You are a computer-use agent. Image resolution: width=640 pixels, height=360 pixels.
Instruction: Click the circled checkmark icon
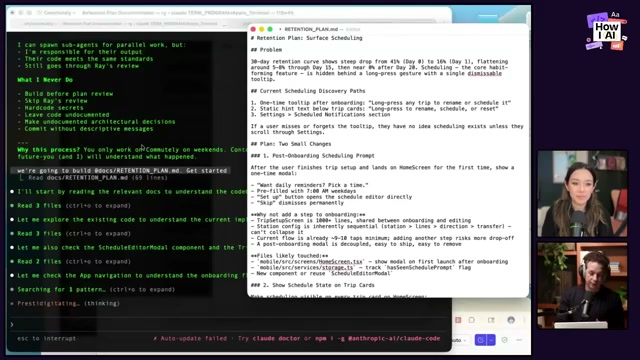tap(504, 340)
